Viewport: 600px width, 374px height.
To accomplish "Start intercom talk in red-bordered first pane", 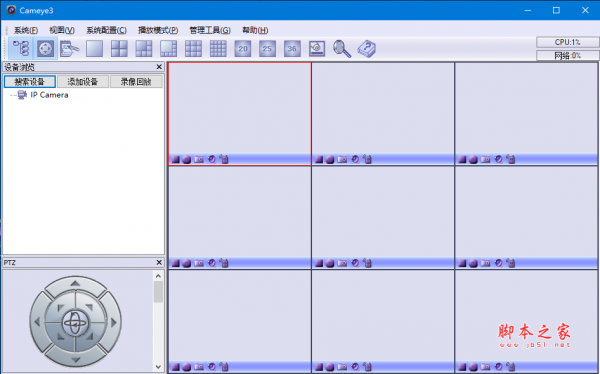I will [x=224, y=159].
